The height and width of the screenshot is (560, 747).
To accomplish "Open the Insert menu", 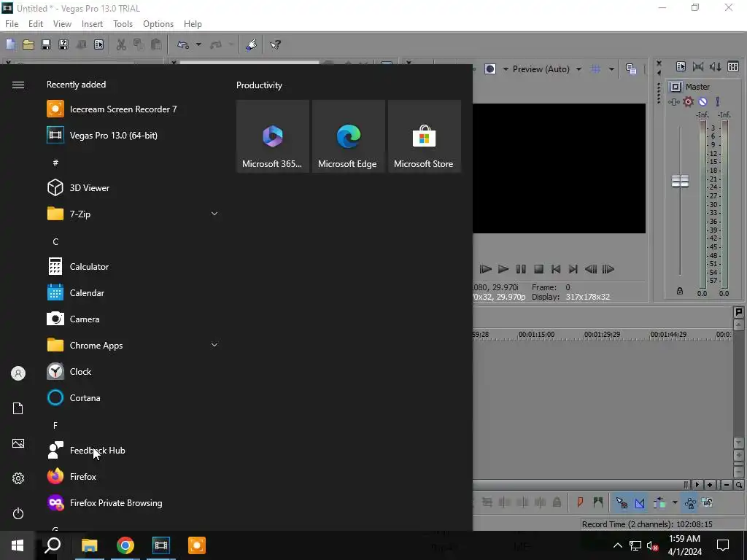I will [92, 24].
